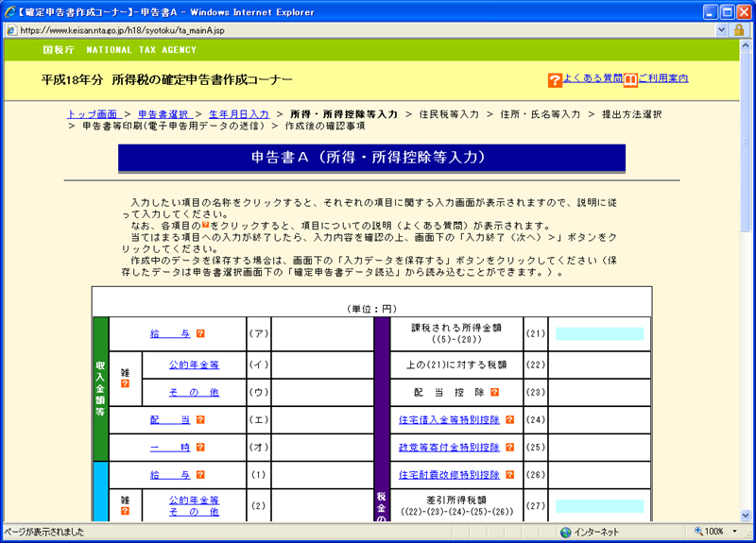The image size is (756, 543).
Task: Click the security lock icon in address bar
Action: click(x=739, y=30)
